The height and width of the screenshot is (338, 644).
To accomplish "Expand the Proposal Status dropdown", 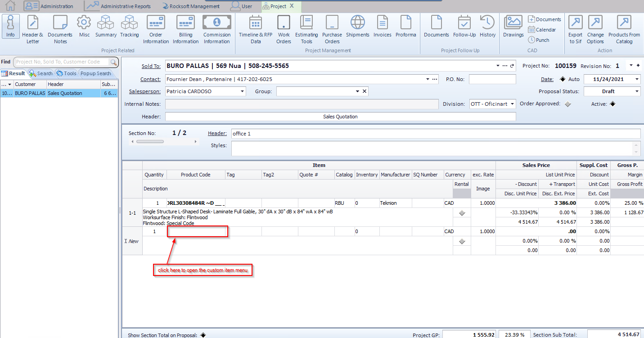I will click(x=637, y=91).
